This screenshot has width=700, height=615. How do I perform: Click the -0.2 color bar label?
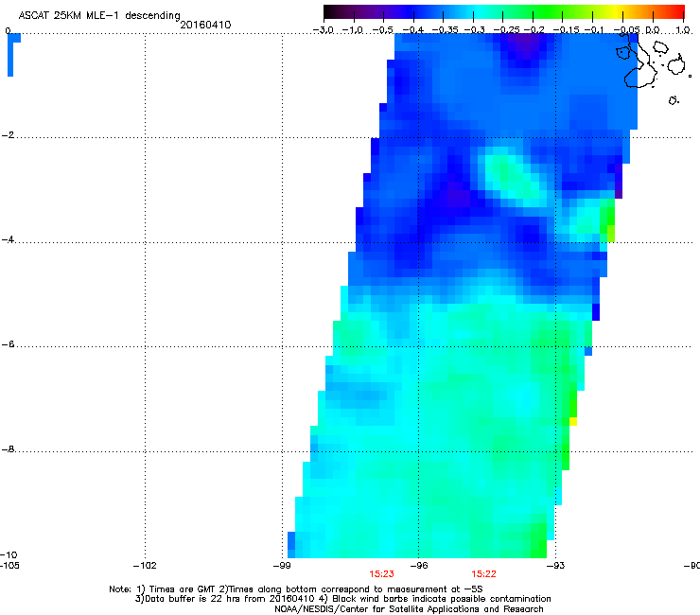(534, 30)
